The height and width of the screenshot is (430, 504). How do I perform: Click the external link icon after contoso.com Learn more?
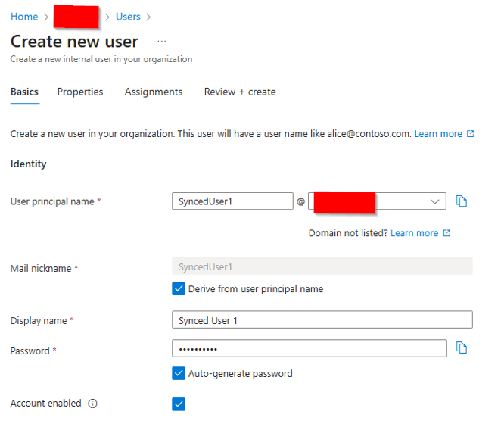tap(471, 134)
